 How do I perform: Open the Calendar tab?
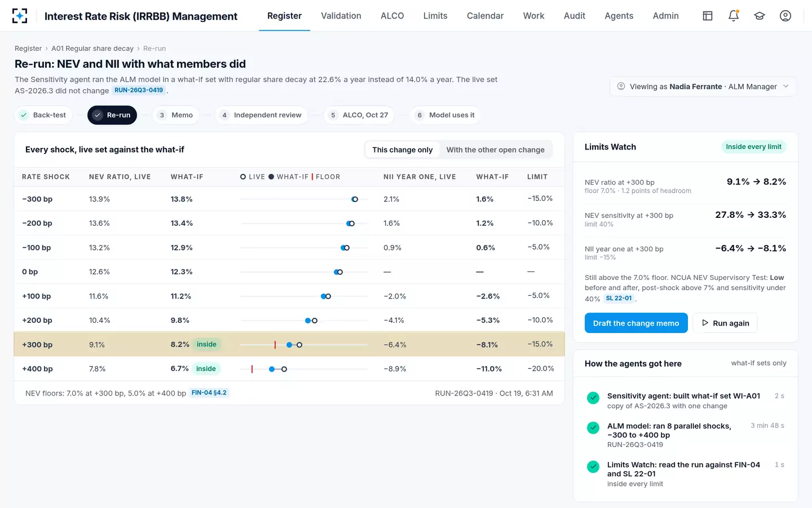[485, 16]
